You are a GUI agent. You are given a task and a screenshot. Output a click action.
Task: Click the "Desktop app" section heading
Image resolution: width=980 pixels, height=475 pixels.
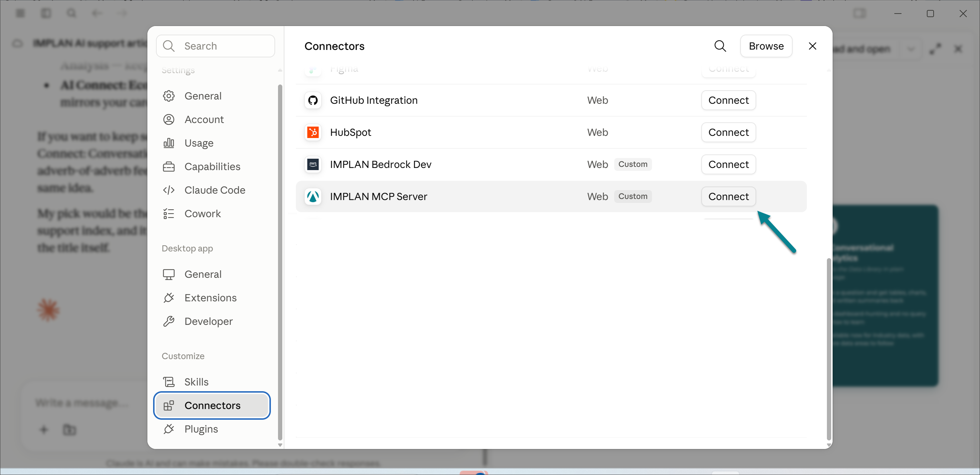[x=187, y=248]
